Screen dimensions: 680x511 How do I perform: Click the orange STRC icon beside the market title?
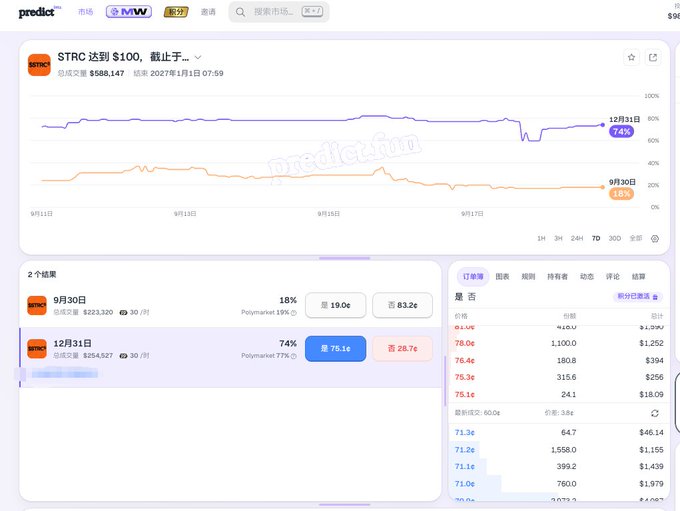coord(39,65)
